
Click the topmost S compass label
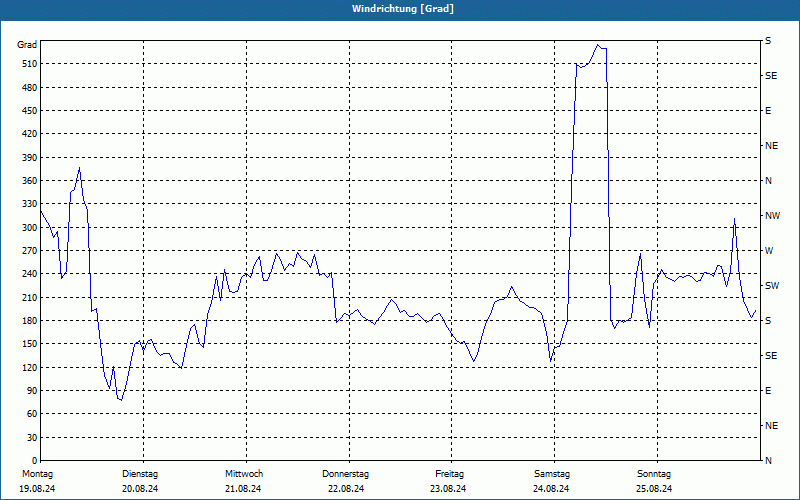768,41
